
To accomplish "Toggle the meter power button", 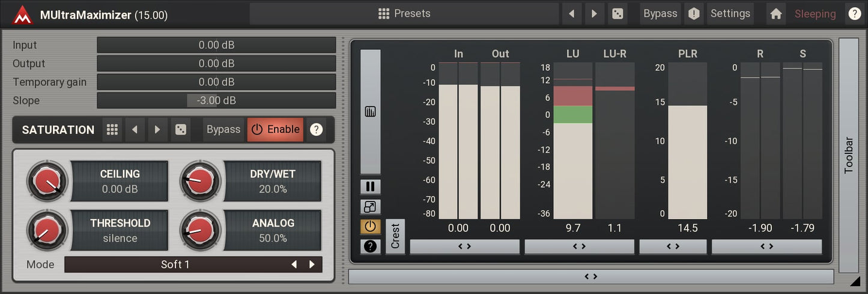I will click(370, 227).
